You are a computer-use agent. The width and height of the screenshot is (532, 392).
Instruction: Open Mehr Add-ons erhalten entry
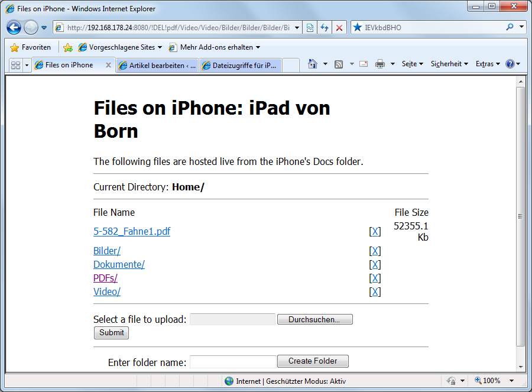pyautogui.click(x=214, y=47)
